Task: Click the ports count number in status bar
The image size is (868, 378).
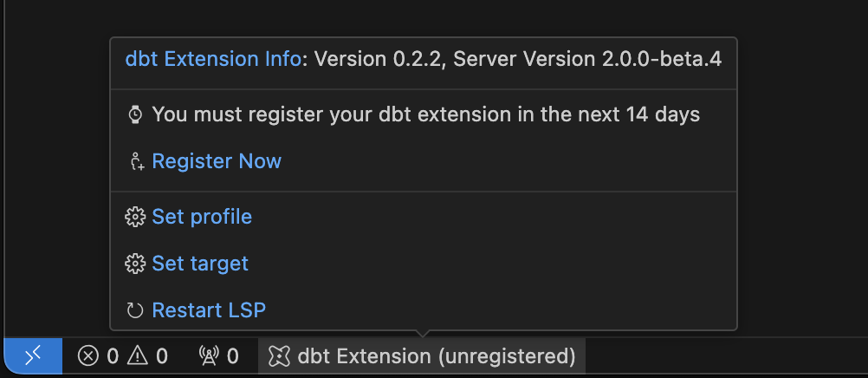Action: click(232, 355)
